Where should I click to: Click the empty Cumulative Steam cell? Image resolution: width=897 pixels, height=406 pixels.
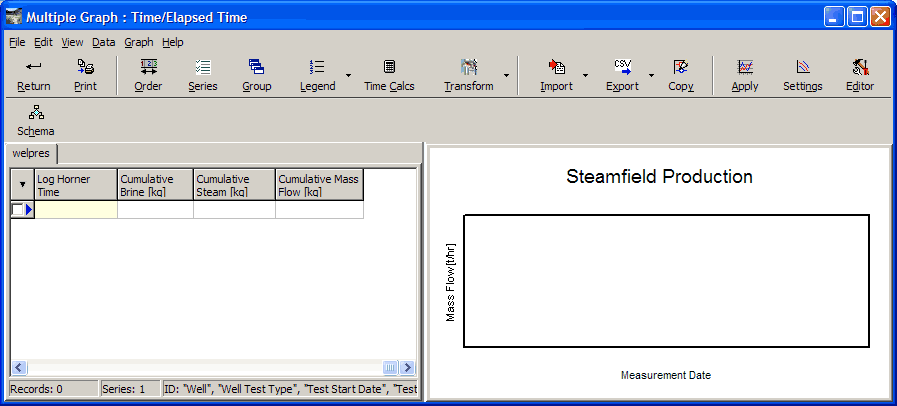(x=235, y=209)
